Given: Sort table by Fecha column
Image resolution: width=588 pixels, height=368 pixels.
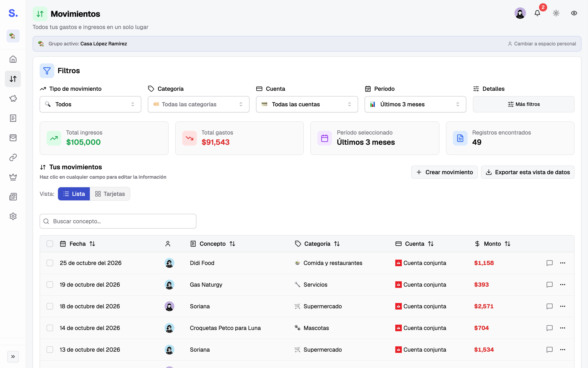Looking at the screenshot, I should (x=78, y=244).
